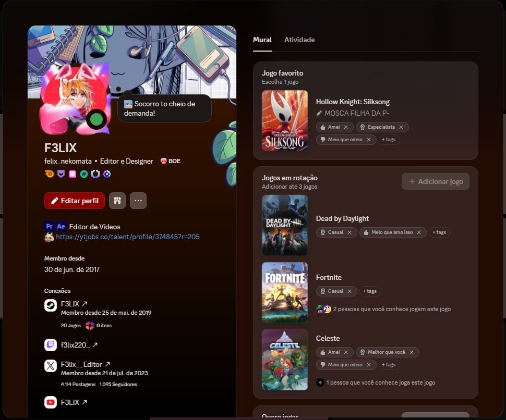Click the green hashtag username badge

coord(84,174)
